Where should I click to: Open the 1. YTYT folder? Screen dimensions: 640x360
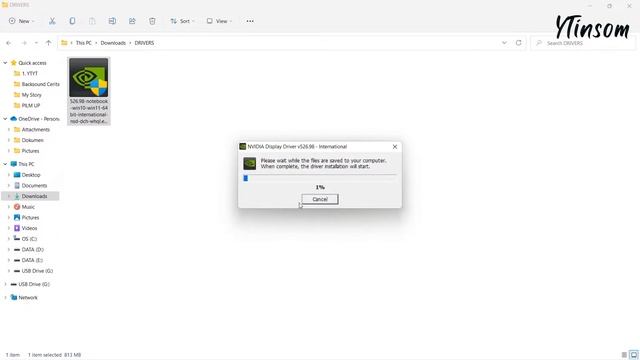(x=29, y=73)
